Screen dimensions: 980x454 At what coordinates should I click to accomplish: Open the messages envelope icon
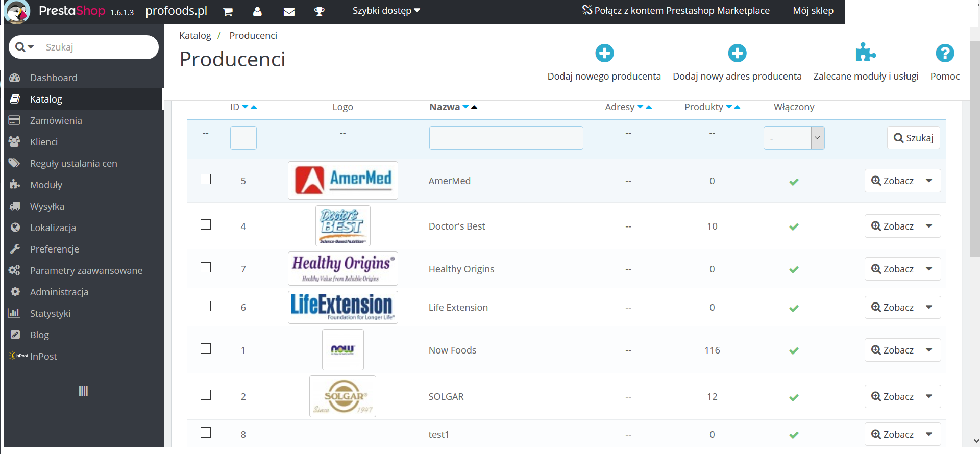point(289,11)
